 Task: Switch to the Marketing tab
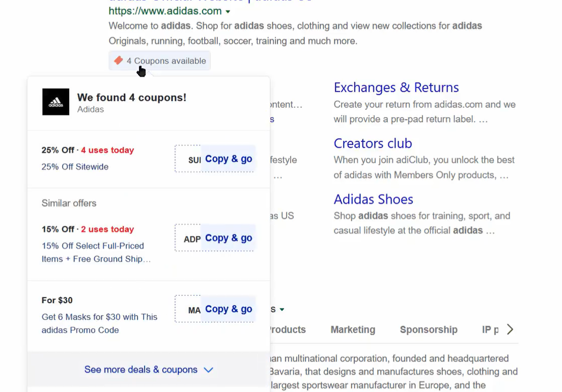(x=353, y=329)
